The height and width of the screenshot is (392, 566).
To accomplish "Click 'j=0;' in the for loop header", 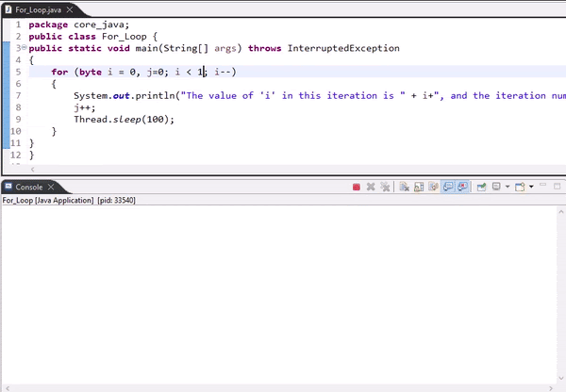I will coord(158,73).
